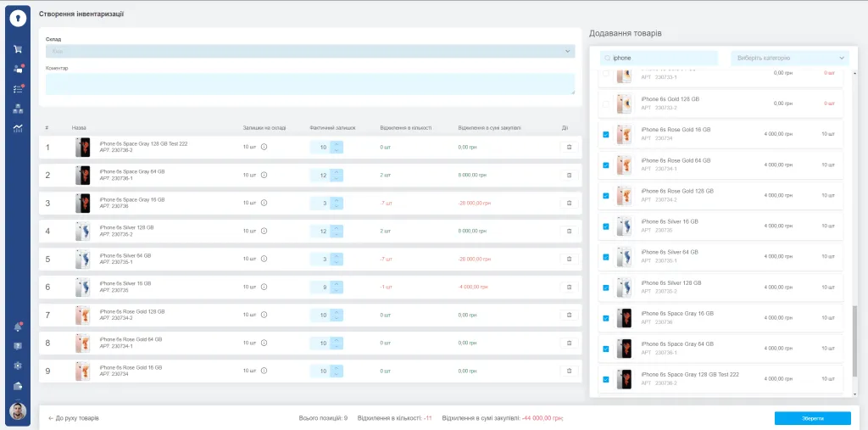
Task: Uncheck iPhone 6s Rose Gold 16 GB in product list
Action: (x=605, y=135)
